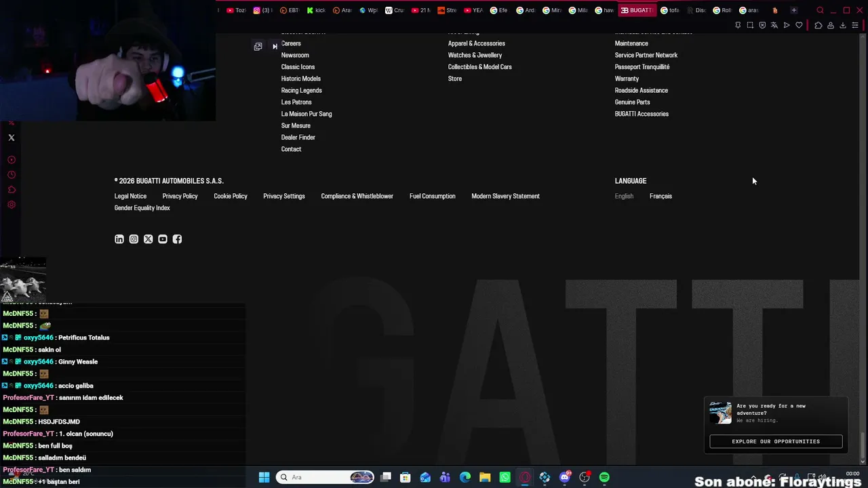The height and width of the screenshot is (488, 868).
Task: Open the Privacy Settings link
Action: point(284,197)
